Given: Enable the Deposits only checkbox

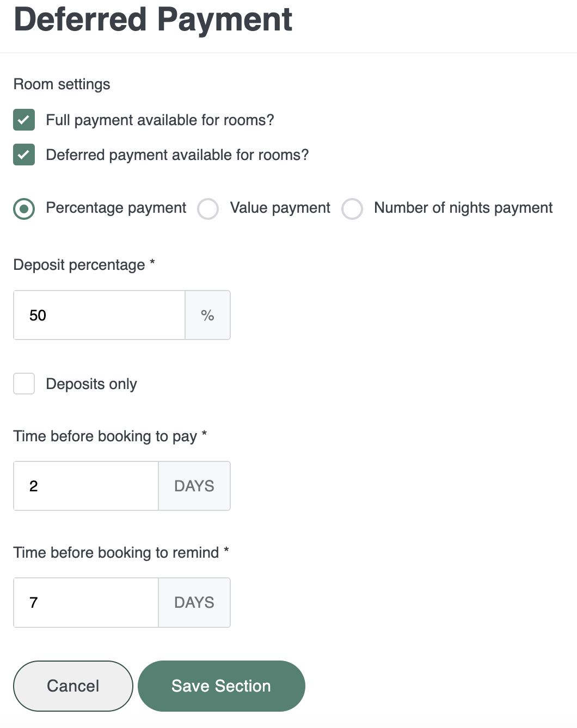Looking at the screenshot, I should click(24, 384).
